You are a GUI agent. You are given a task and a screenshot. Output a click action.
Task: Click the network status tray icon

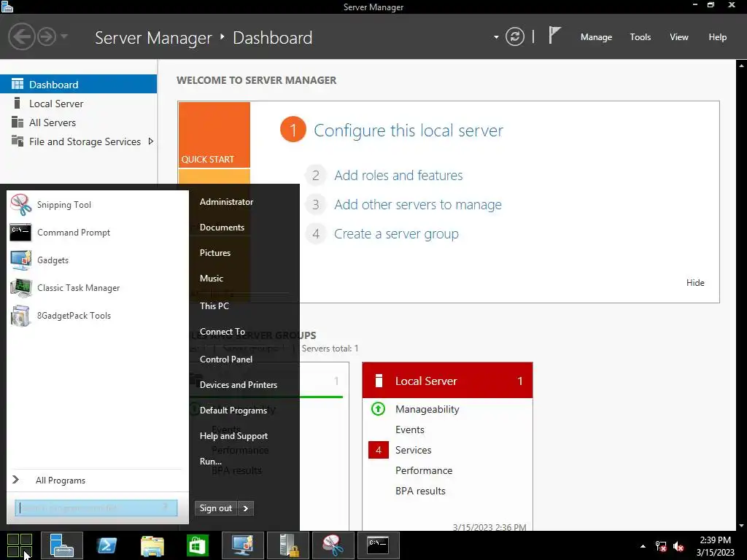(x=661, y=546)
